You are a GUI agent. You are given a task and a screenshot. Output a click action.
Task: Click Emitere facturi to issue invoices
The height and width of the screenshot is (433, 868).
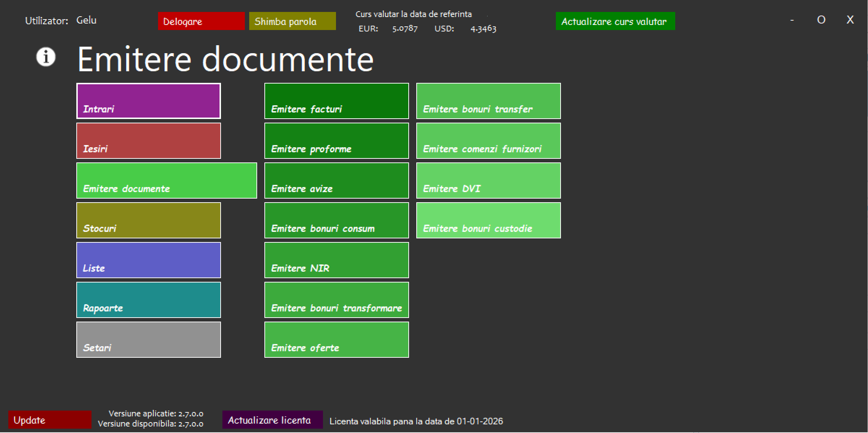336,101
